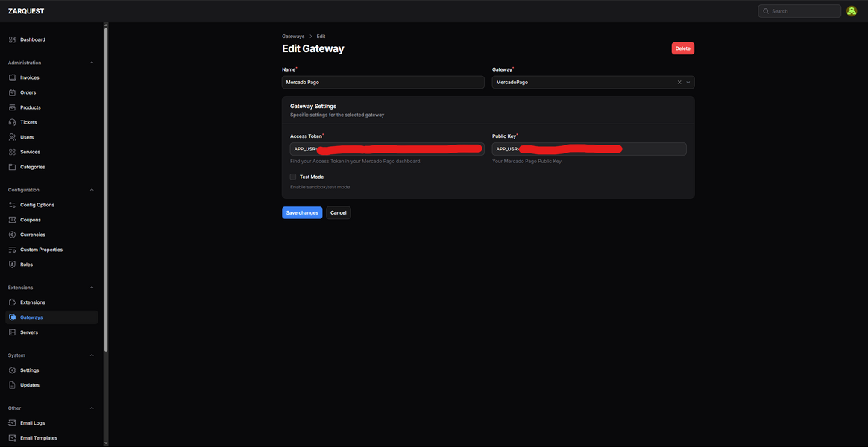
Task: Open the Invoices page
Action: [51, 77]
